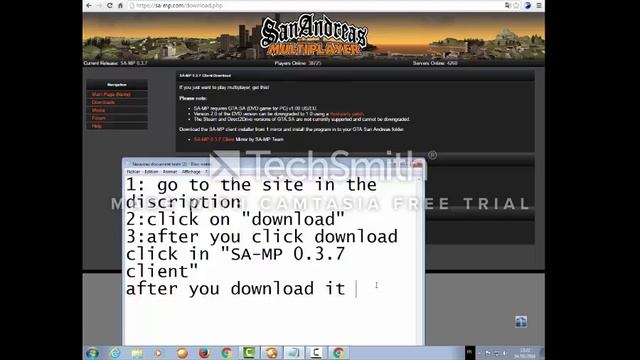Image resolution: width=640 pixels, height=360 pixels.
Task: Click the taskbar clock and date
Action: 525,353
